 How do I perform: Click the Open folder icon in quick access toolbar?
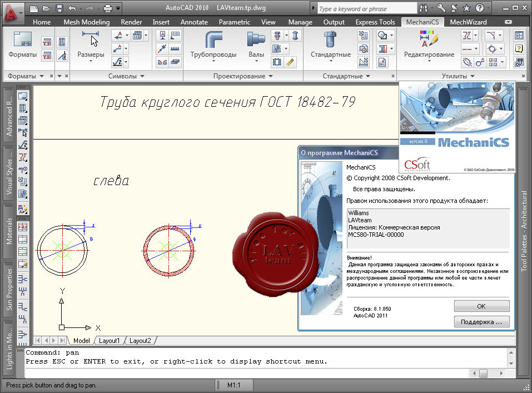coord(47,8)
